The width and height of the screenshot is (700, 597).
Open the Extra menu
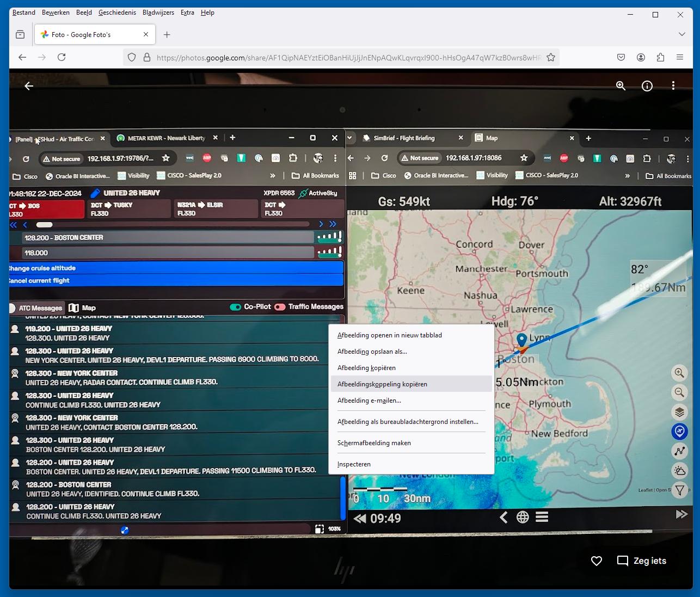(187, 13)
